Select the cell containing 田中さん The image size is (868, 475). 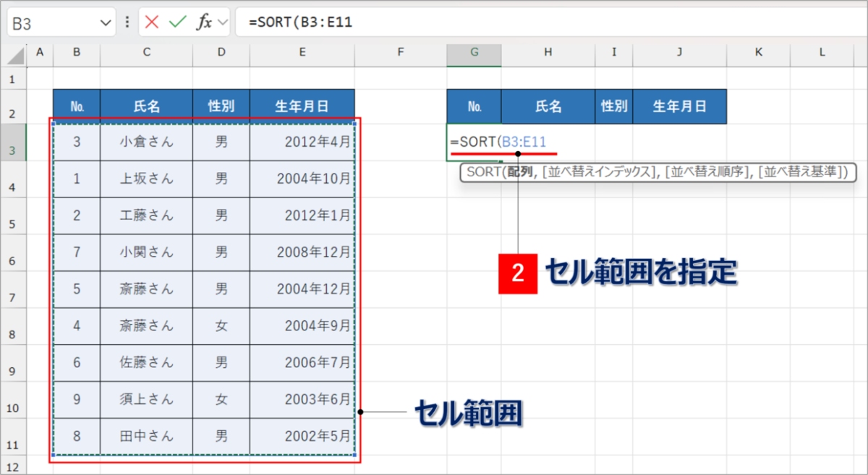pos(146,436)
